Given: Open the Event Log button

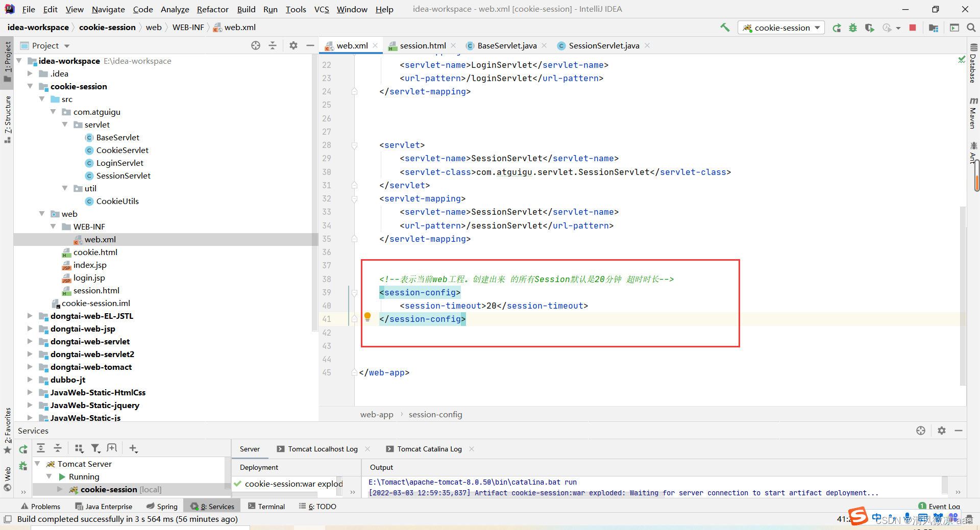Looking at the screenshot, I should pos(939,506).
